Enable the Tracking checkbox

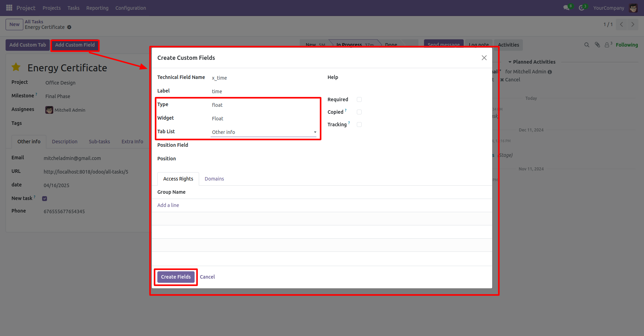point(359,125)
